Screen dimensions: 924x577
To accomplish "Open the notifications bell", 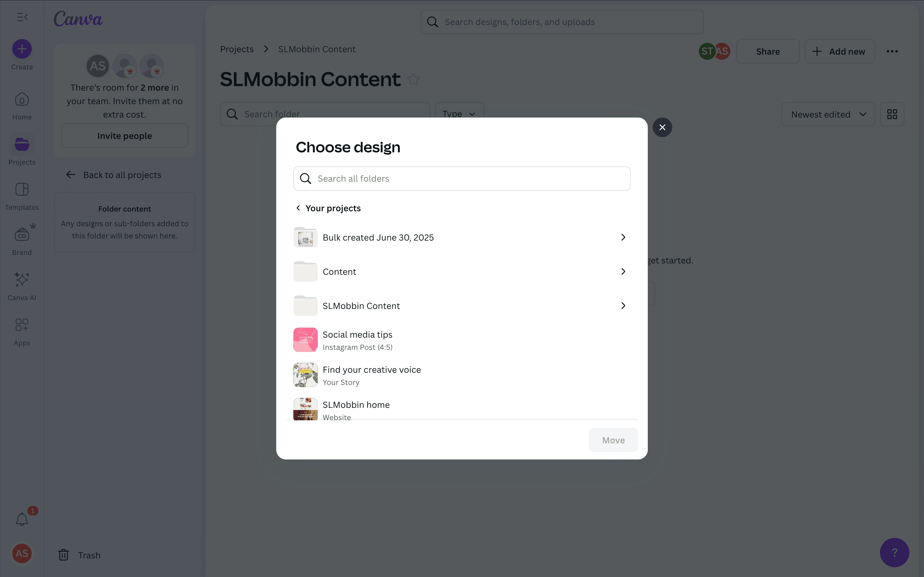I will click(x=22, y=519).
